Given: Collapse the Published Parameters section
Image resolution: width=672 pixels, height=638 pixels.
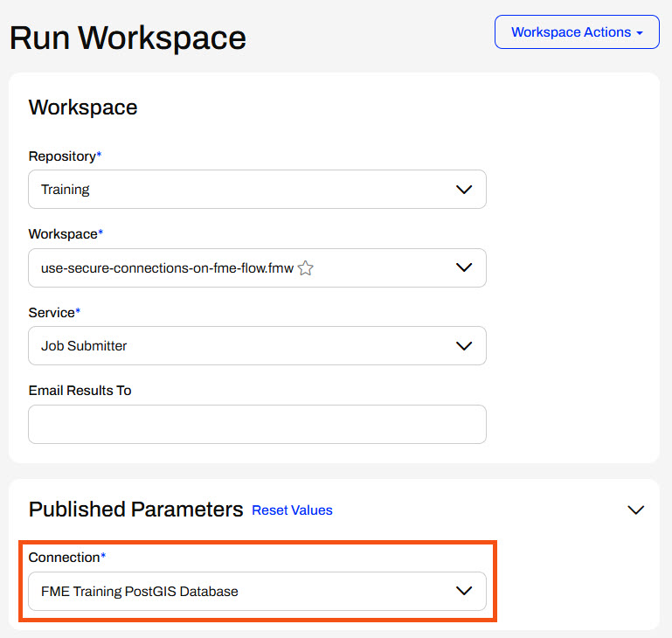Looking at the screenshot, I should (635, 510).
